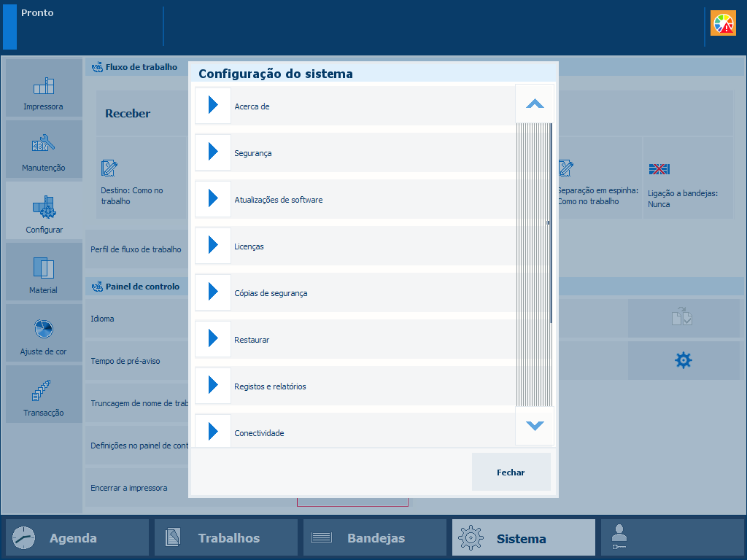This screenshot has height=560, width=747.
Task: Open the Impressora sidebar section
Action: (x=44, y=88)
